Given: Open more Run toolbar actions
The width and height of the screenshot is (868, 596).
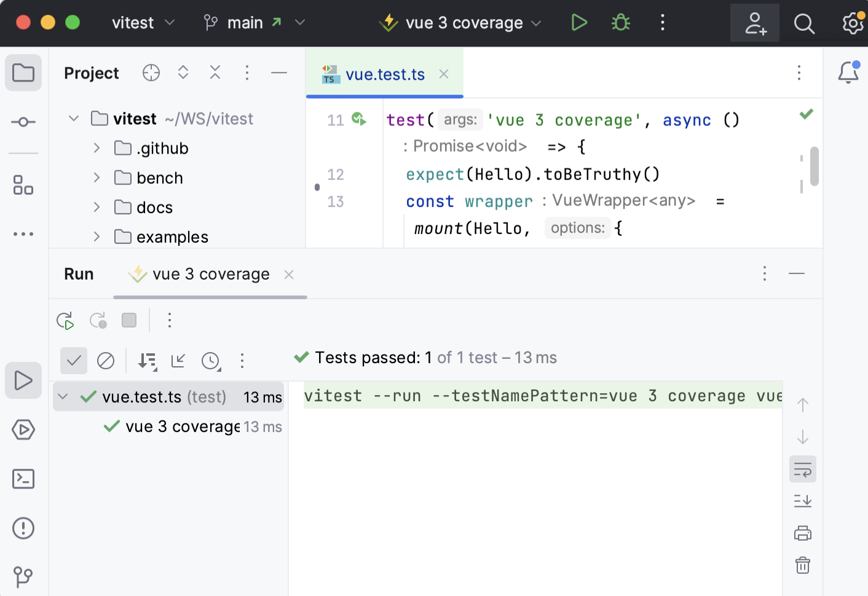Looking at the screenshot, I should pos(170,320).
